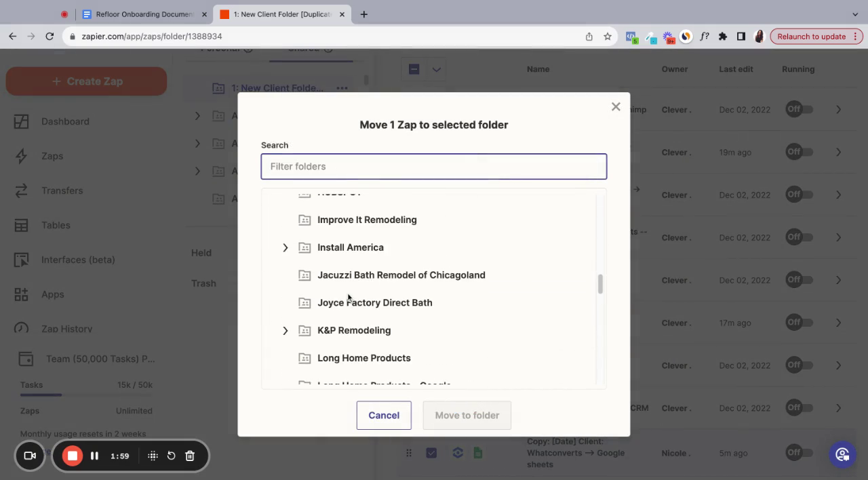The image size is (868, 480).
Task: Expand the K&P Remodeling folder
Action: click(x=285, y=330)
